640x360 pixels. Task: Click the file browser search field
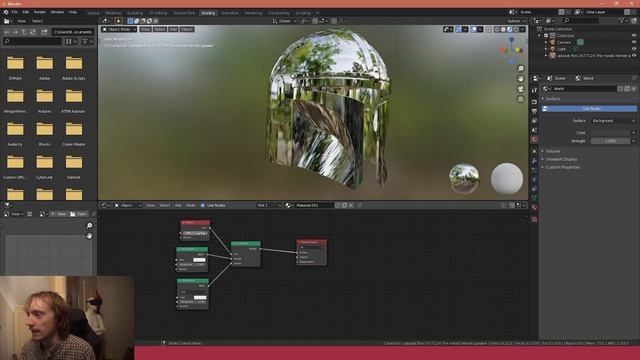[x=32, y=41]
